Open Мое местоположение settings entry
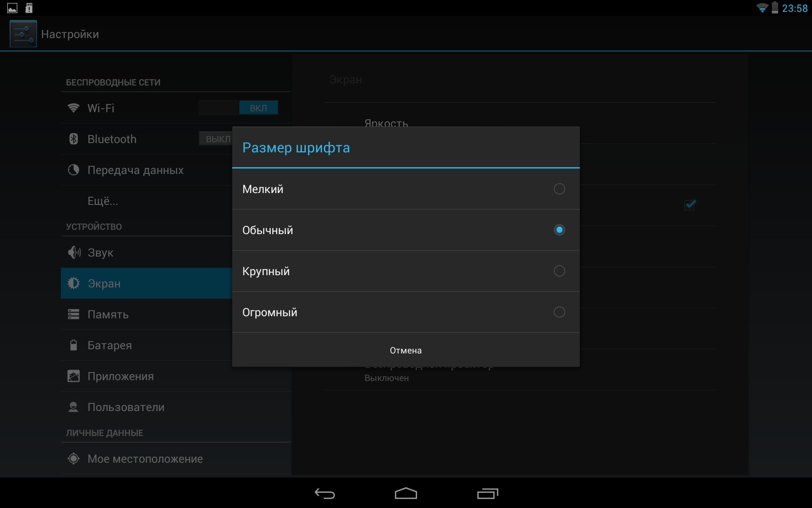This screenshot has width=812, height=508. click(x=145, y=458)
